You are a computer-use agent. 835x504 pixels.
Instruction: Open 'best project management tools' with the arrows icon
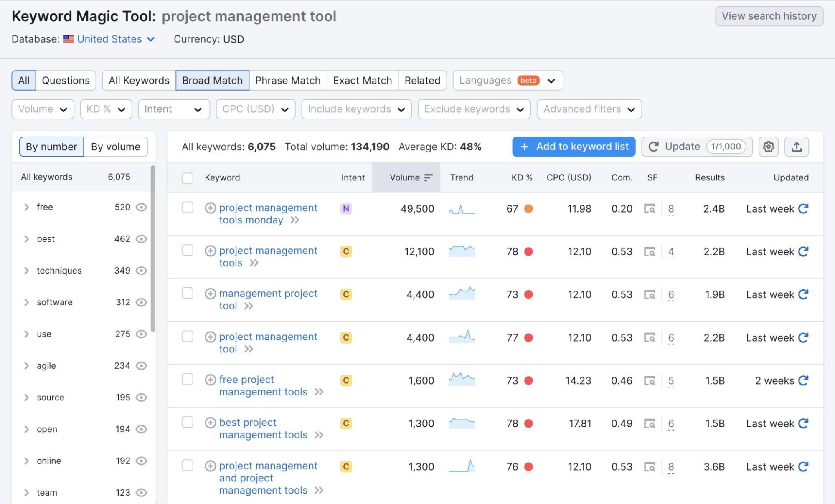[x=320, y=435]
